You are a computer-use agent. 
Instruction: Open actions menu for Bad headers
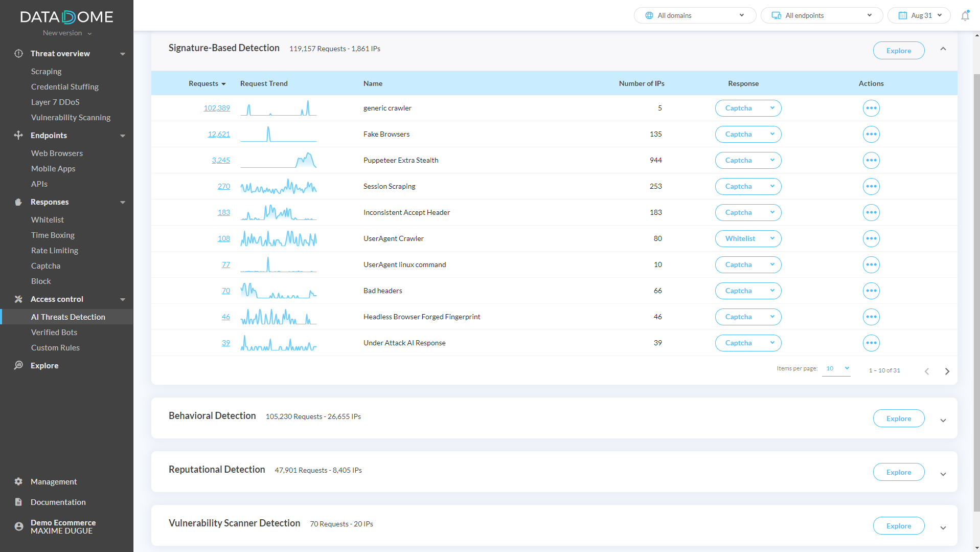pyautogui.click(x=871, y=291)
